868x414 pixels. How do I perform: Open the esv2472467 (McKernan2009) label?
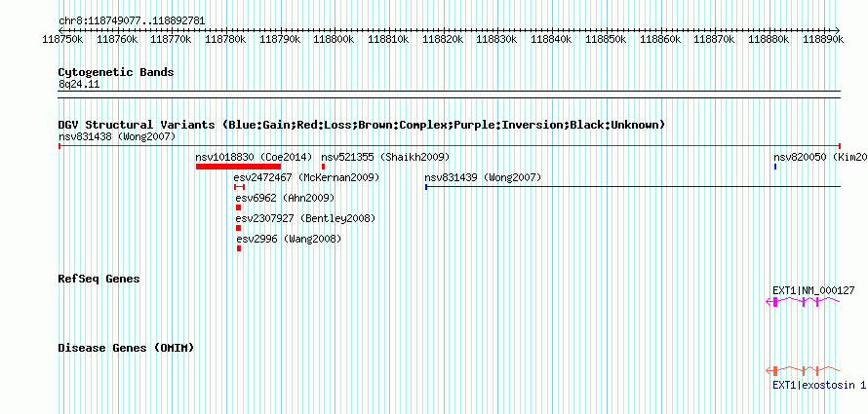[x=306, y=177]
